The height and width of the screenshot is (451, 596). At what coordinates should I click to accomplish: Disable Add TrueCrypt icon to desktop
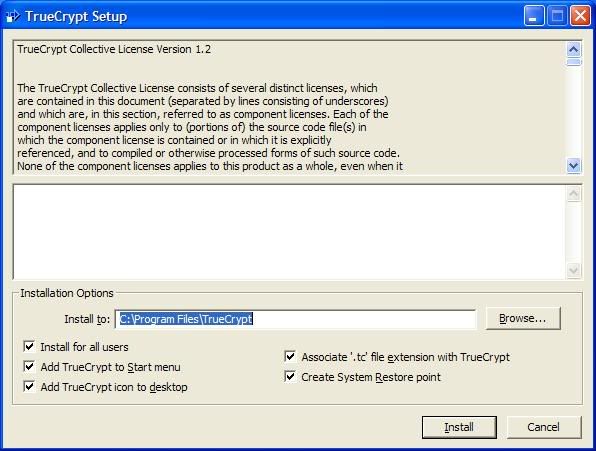tap(29, 386)
